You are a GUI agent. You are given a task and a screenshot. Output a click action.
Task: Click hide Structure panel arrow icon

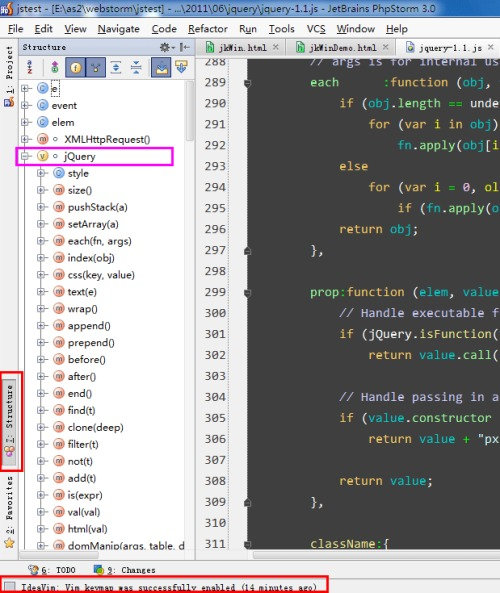pyautogui.click(x=185, y=47)
